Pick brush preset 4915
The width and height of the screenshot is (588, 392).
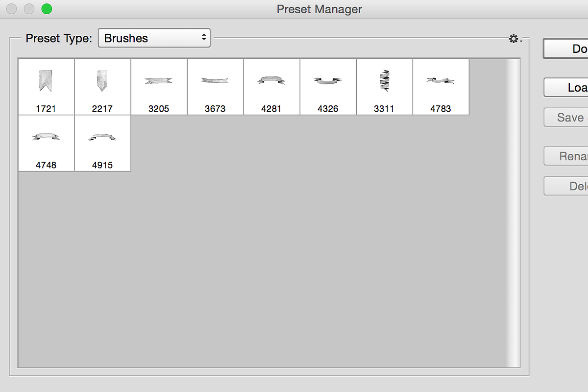point(102,143)
